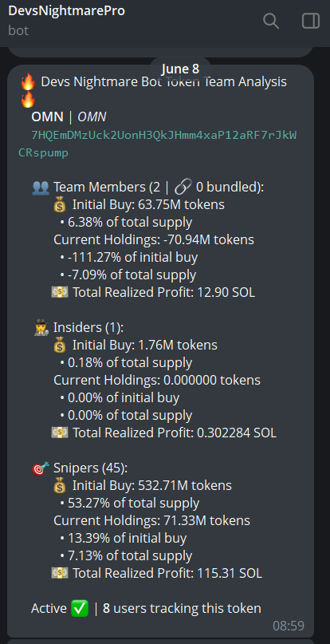Click the June 8 date badge

click(x=181, y=69)
